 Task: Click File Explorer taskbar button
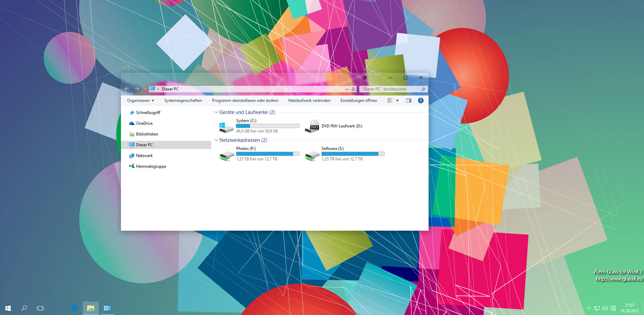[x=91, y=308]
